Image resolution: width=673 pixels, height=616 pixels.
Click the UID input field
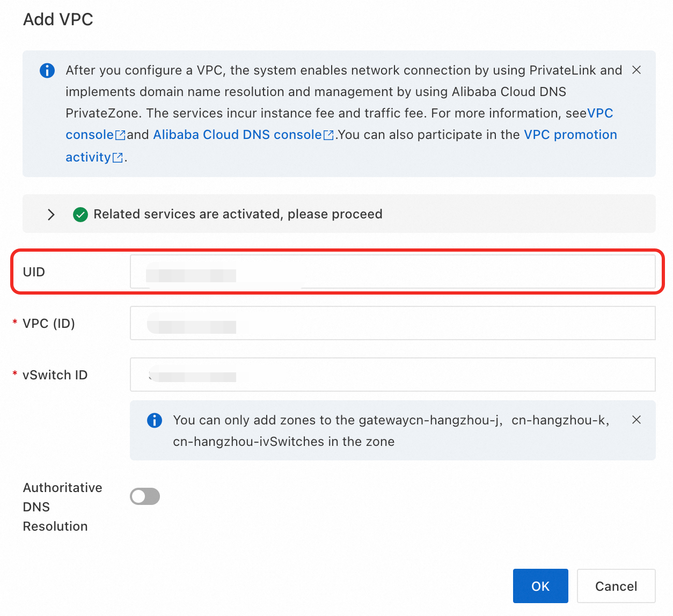(392, 272)
